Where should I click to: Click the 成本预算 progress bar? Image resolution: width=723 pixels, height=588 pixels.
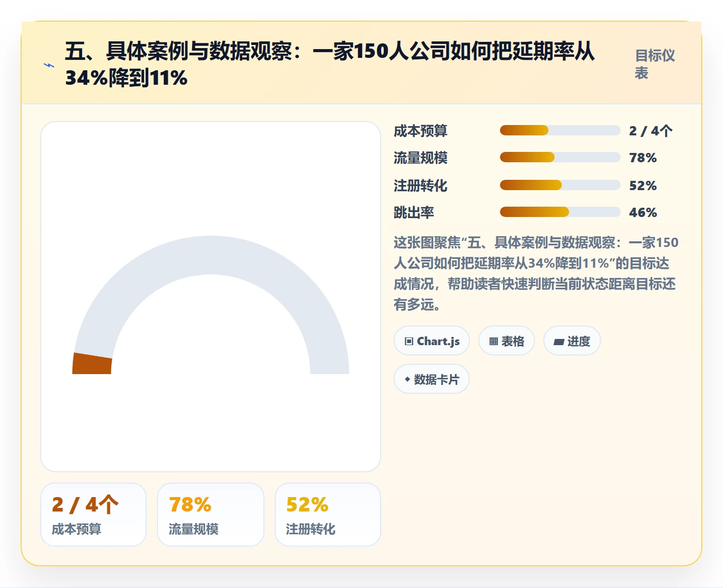click(560, 130)
